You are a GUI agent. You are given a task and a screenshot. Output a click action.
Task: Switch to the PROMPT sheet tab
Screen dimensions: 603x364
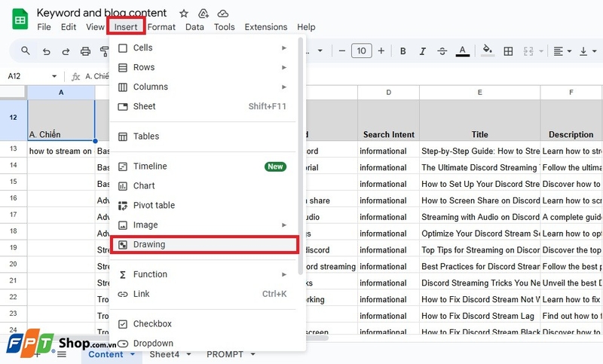[x=225, y=354]
